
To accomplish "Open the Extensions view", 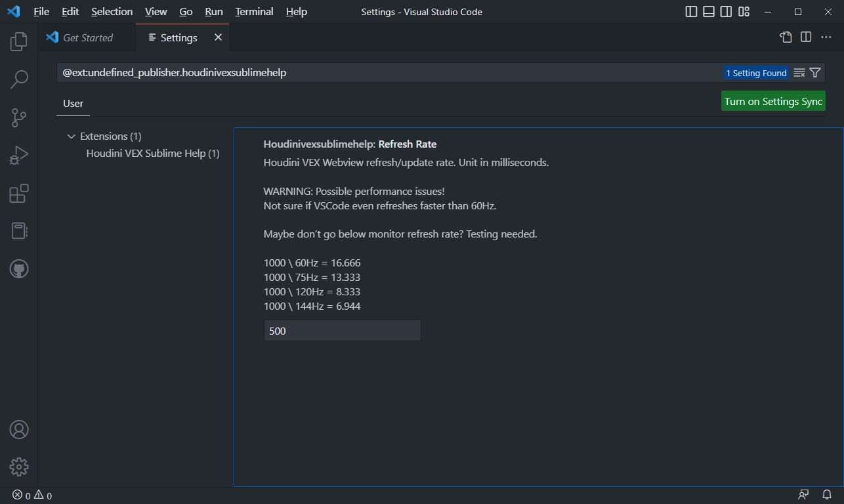I will click(x=19, y=194).
